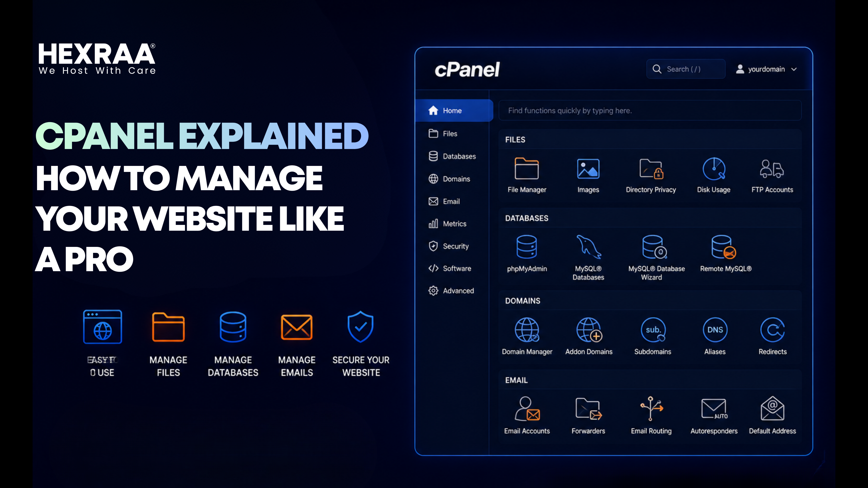The width and height of the screenshot is (868, 488).
Task: Focus the 'Find functions quickly' field
Action: (x=650, y=110)
